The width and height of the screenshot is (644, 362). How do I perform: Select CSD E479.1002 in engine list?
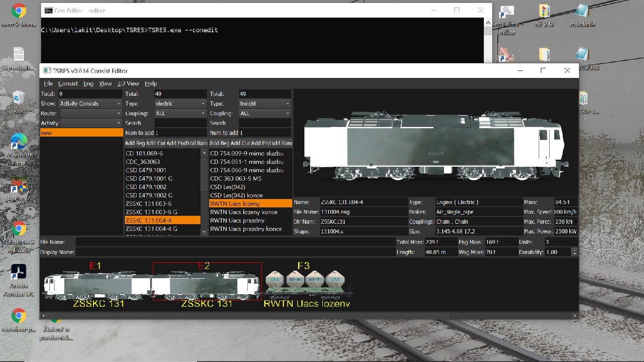click(x=146, y=187)
